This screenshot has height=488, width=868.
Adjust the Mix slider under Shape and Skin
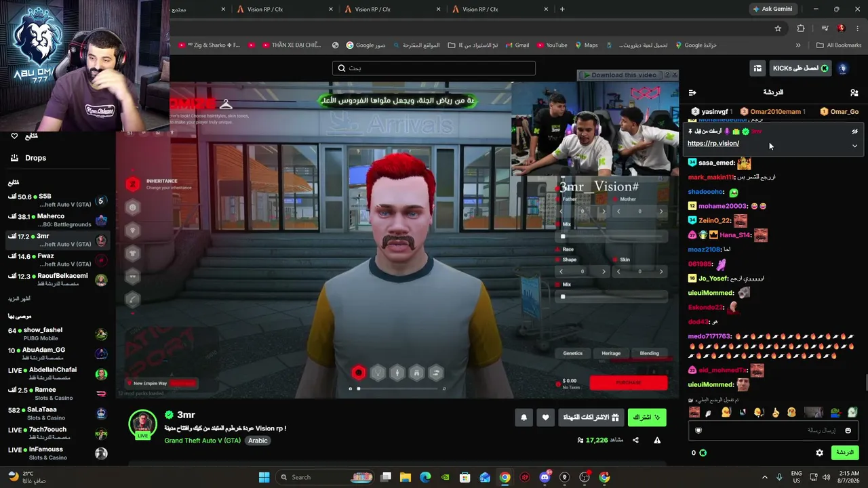tap(612, 296)
